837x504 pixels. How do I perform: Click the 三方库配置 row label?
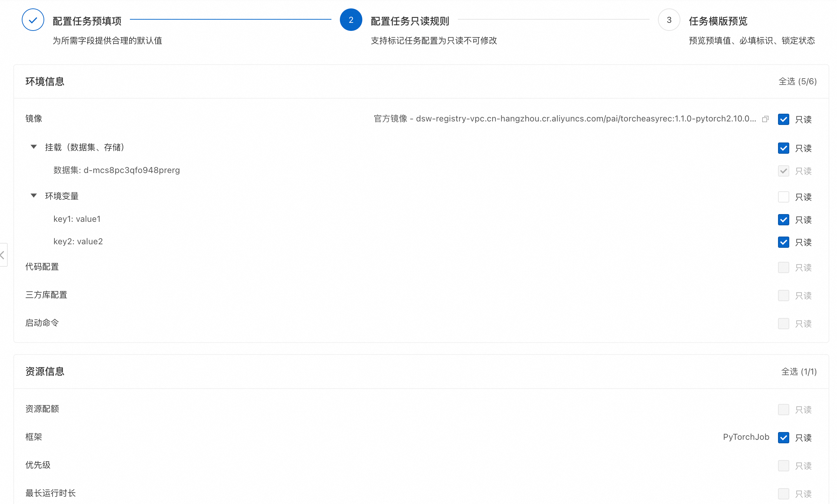pyautogui.click(x=46, y=295)
